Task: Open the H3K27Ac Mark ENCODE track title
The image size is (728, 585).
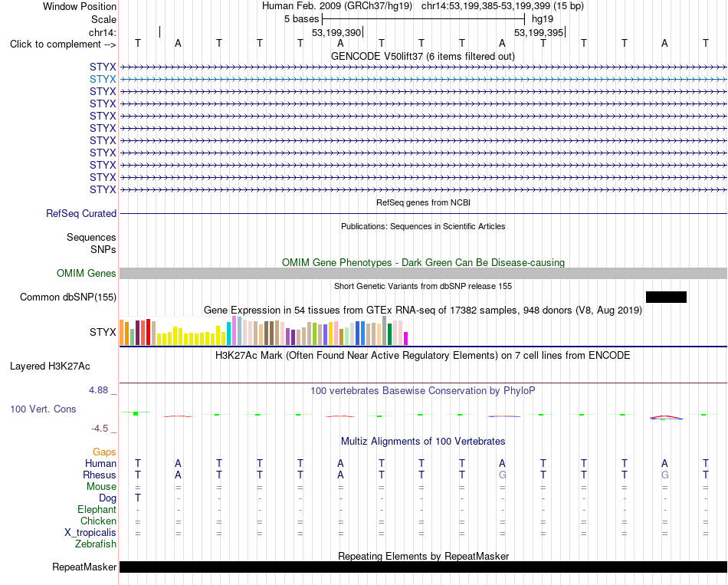Action: tap(423, 356)
